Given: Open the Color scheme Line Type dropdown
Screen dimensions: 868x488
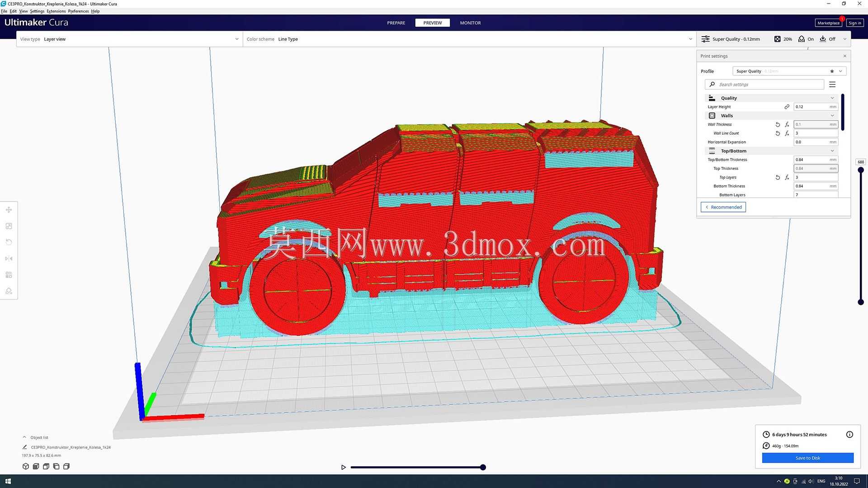Looking at the screenshot, I should click(x=469, y=39).
